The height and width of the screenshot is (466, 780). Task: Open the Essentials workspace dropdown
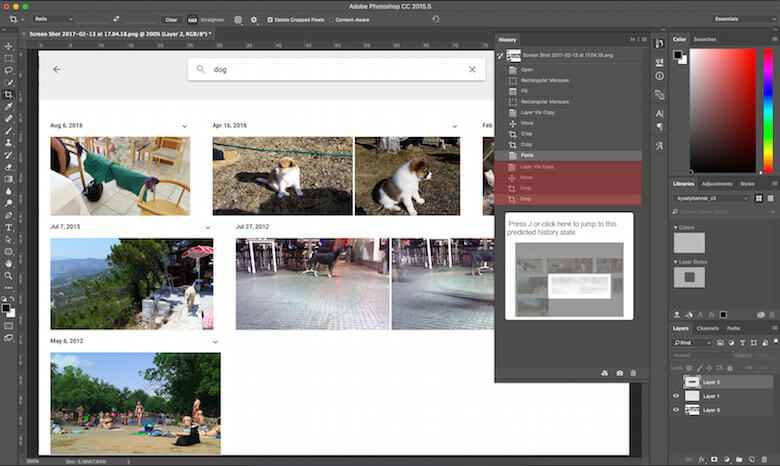[743, 19]
